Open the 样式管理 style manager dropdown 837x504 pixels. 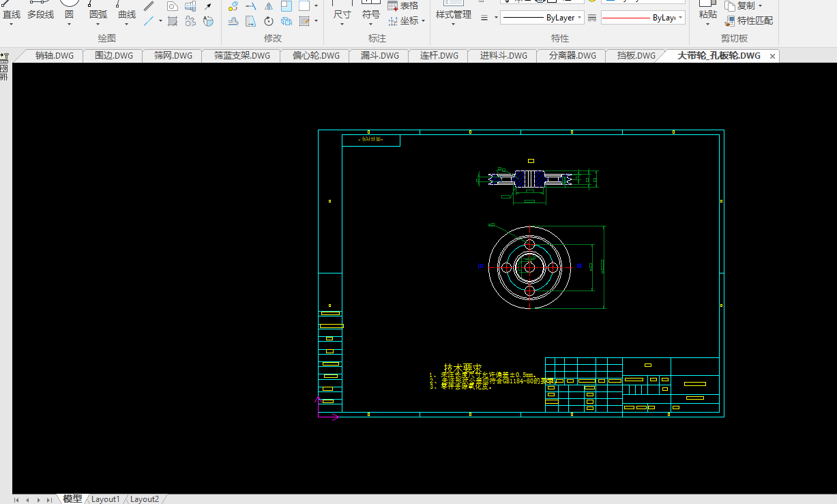pos(454,25)
